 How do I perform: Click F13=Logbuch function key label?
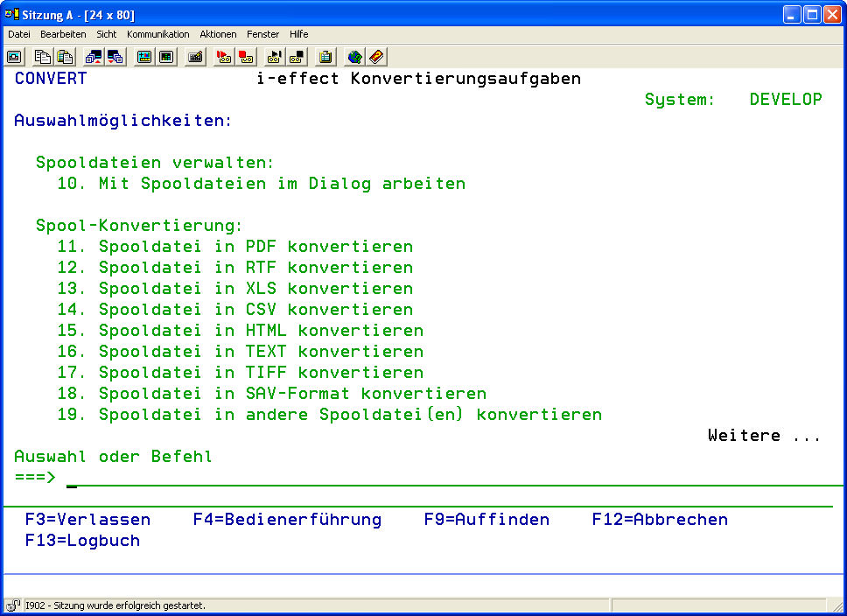point(82,541)
